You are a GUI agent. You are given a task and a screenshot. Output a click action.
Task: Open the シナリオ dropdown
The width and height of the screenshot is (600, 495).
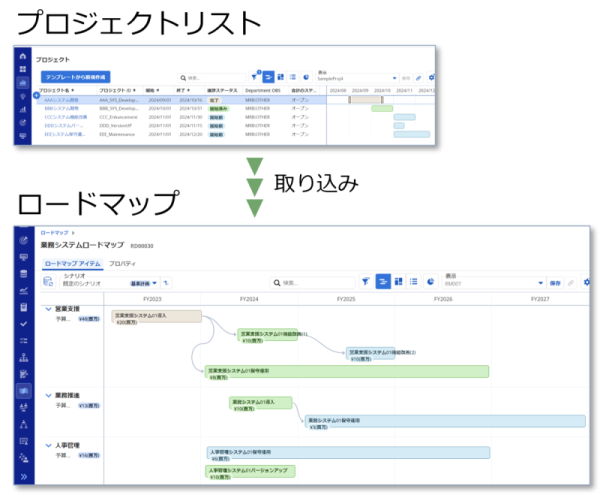109,283
